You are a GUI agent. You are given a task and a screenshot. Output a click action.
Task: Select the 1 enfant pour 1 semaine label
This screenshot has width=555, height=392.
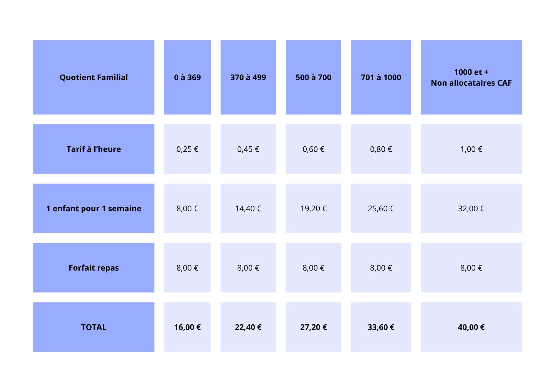click(94, 208)
